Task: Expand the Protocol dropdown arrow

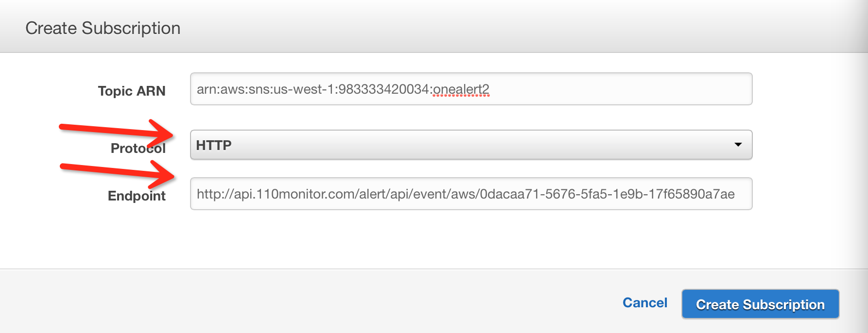Action: pos(738,145)
